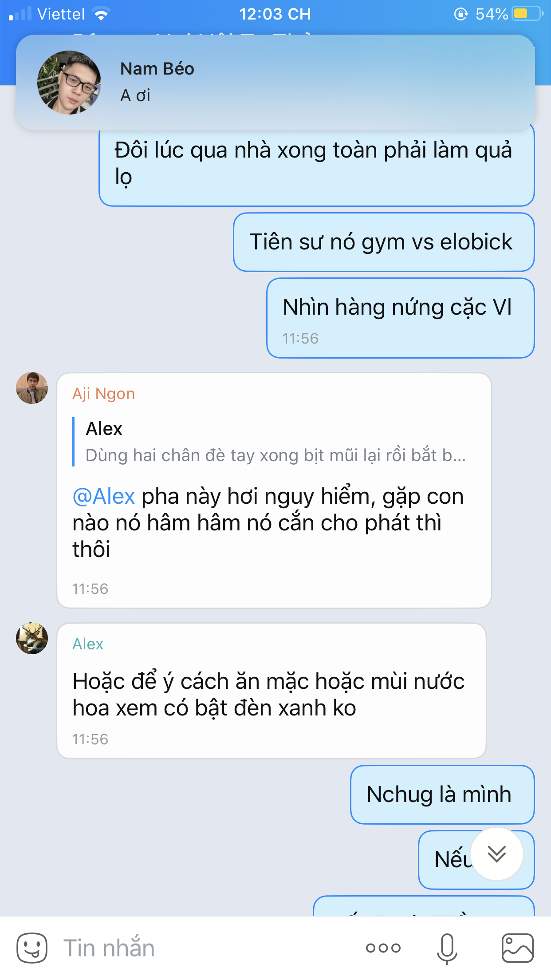
Task: Select the 'Nhìn hàng' sent message
Action: pyautogui.click(x=401, y=318)
